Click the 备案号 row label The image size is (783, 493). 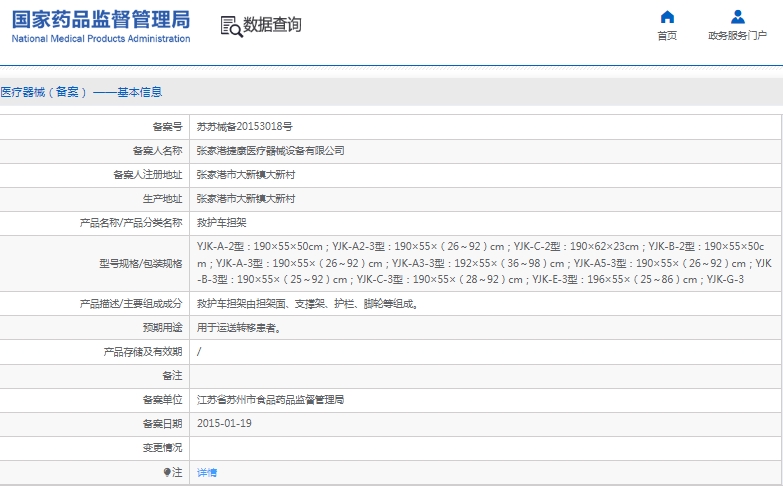tap(167, 126)
